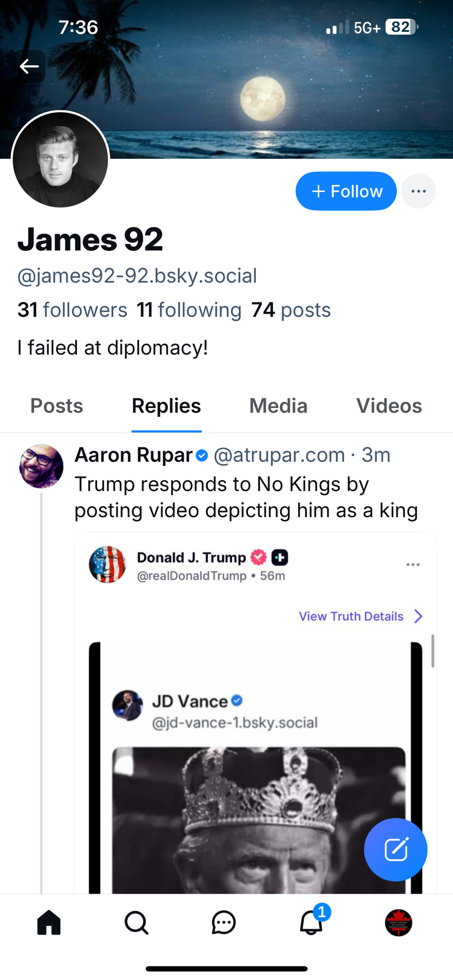Viewport: 453px width, 980px height.
Task: Tap the back arrow button
Action: [29, 66]
